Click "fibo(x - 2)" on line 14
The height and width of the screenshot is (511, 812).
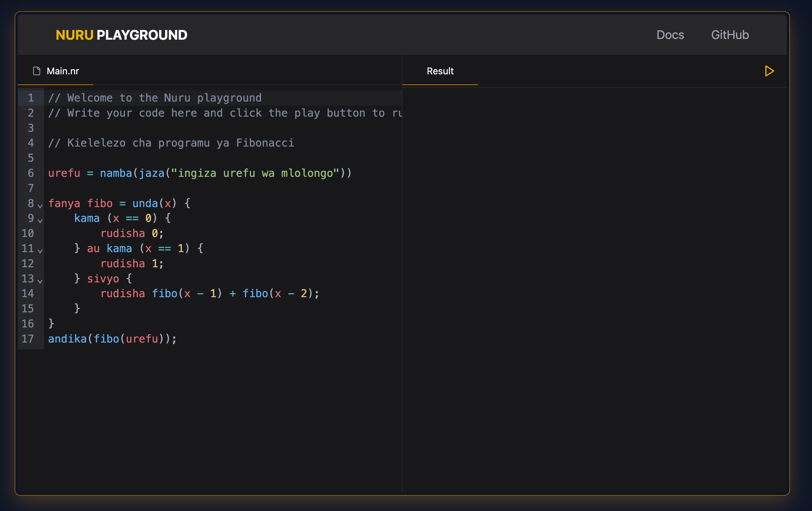(278, 293)
